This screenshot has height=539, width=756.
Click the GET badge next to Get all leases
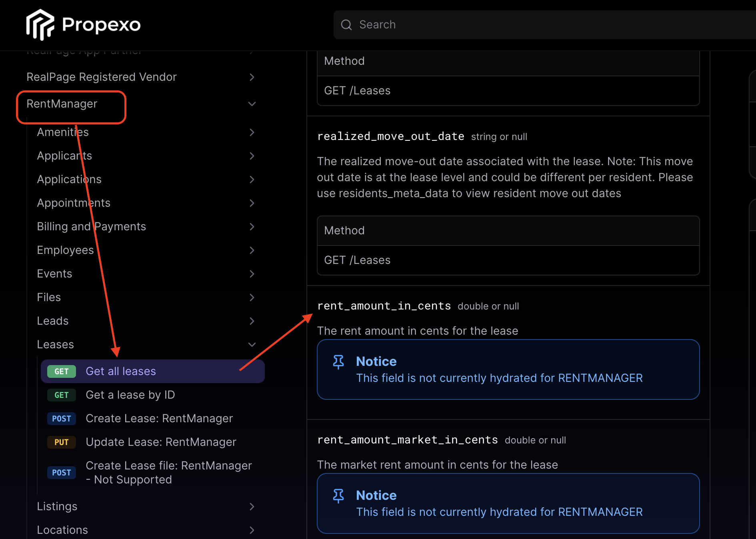(61, 371)
